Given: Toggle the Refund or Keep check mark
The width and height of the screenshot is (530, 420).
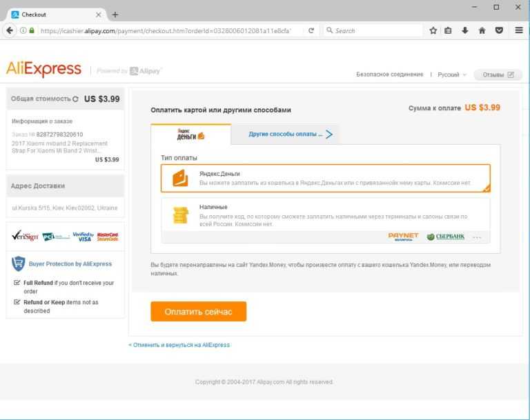Looking at the screenshot, I should click(17, 302).
